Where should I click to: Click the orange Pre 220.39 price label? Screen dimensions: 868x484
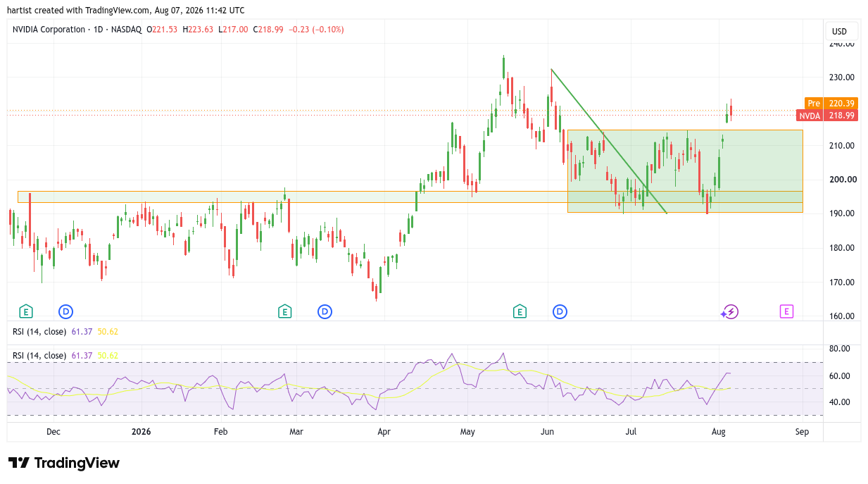tap(831, 104)
